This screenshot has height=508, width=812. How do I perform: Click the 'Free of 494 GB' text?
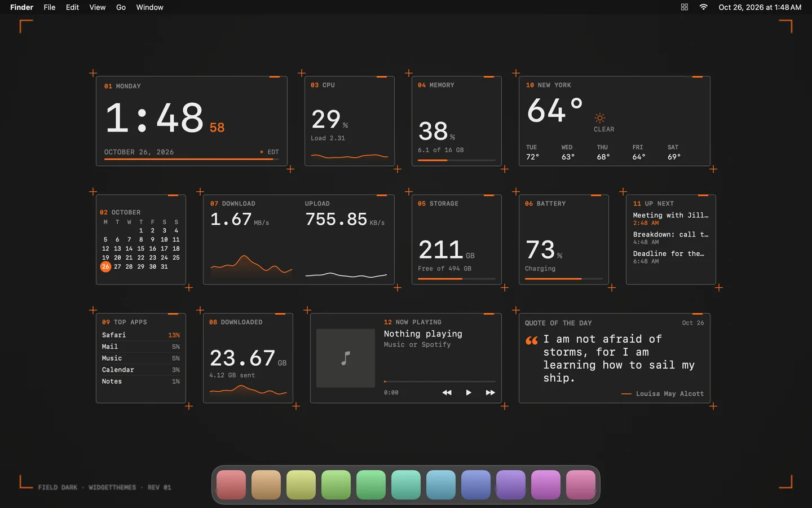click(444, 268)
